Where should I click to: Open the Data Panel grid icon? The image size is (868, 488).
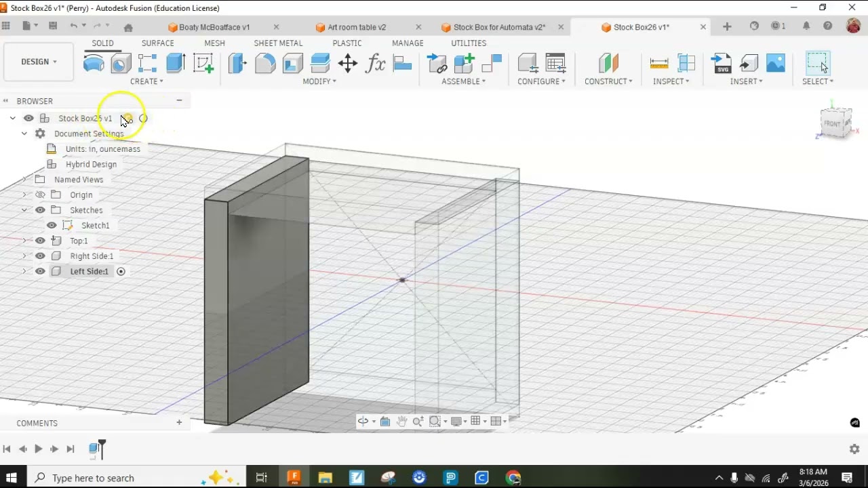[x=6, y=26]
